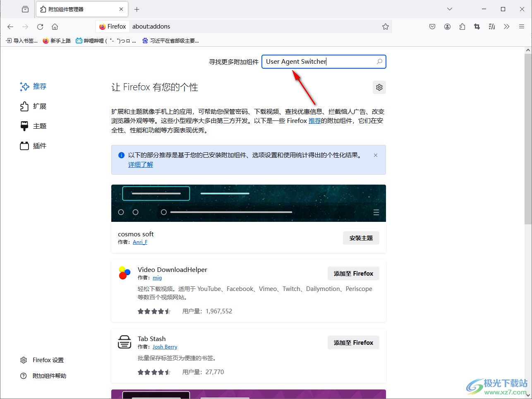Open the 哔哩哔哩 bookmark
The image size is (532, 399).
[106, 41]
